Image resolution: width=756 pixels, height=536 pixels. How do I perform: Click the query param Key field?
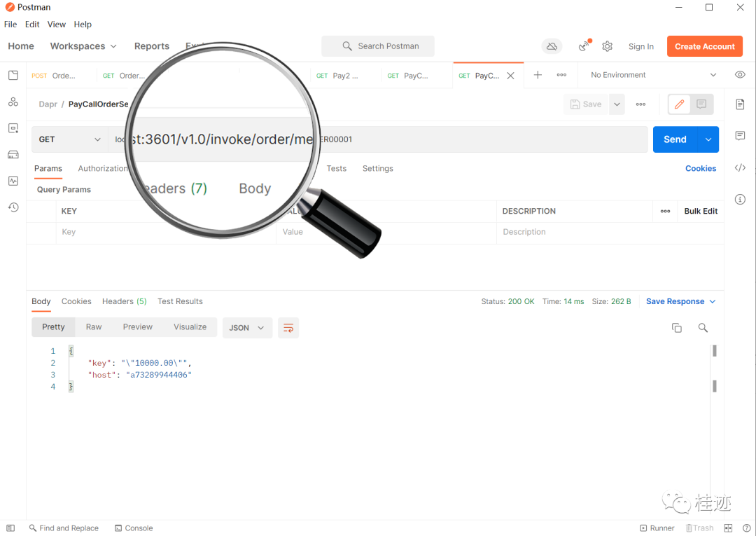tap(167, 232)
